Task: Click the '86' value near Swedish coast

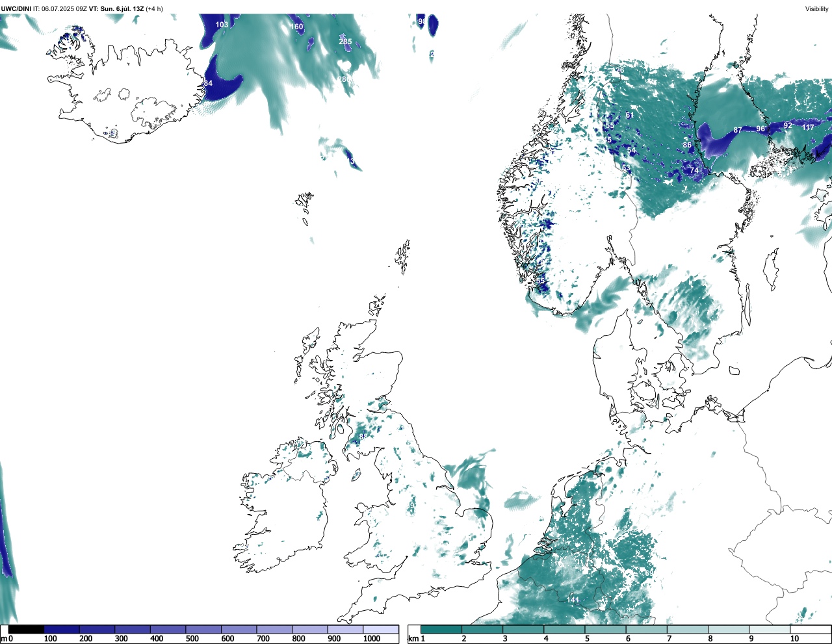Action: (687, 145)
